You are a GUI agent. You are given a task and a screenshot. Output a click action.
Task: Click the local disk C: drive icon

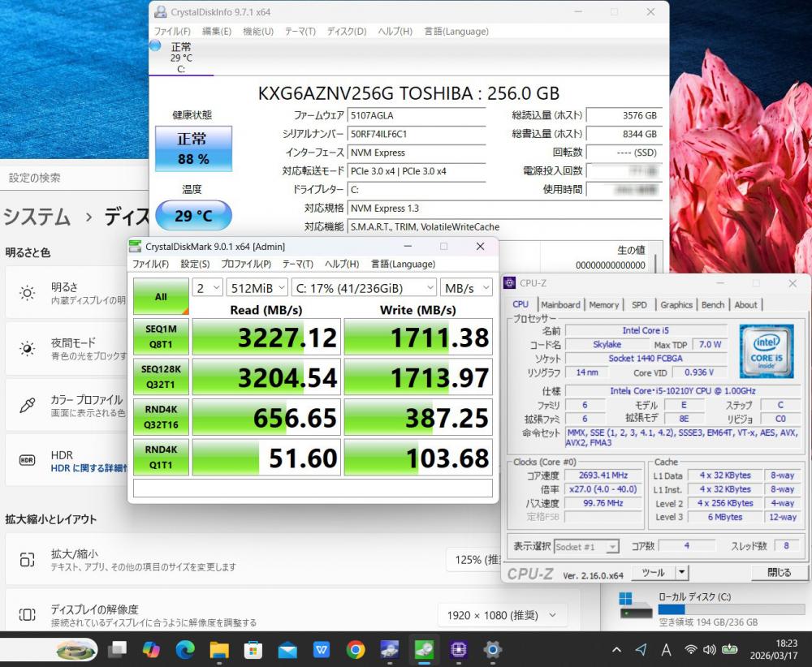[636, 604]
